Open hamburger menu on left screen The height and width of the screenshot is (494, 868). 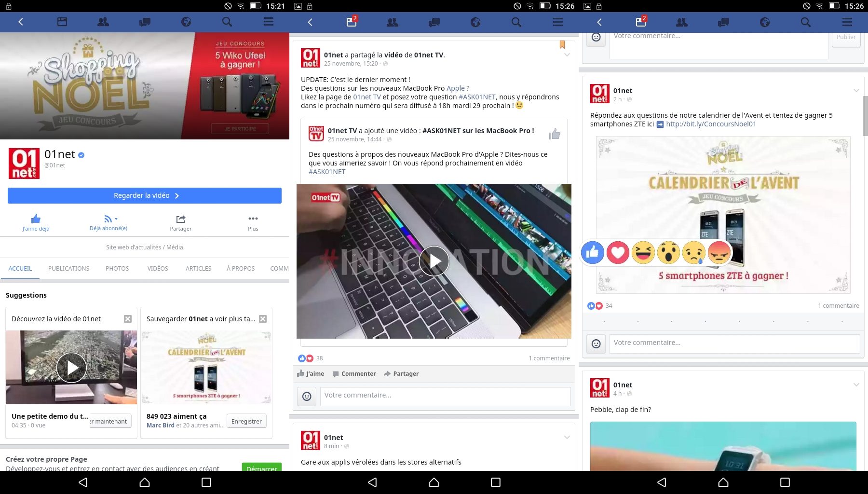[x=269, y=22]
